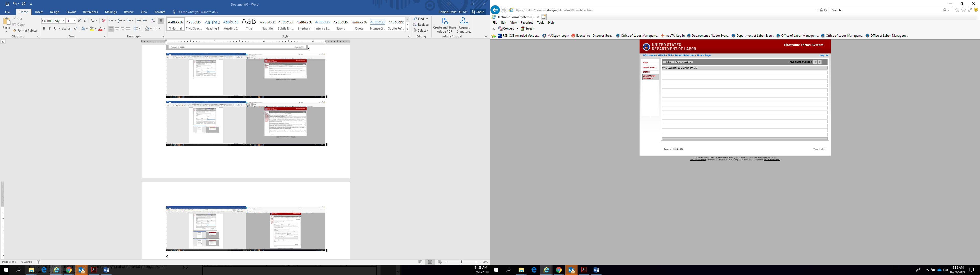The width and height of the screenshot is (980, 275).
Task: Click the Form Instructions button
Action: click(x=684, y=62)
